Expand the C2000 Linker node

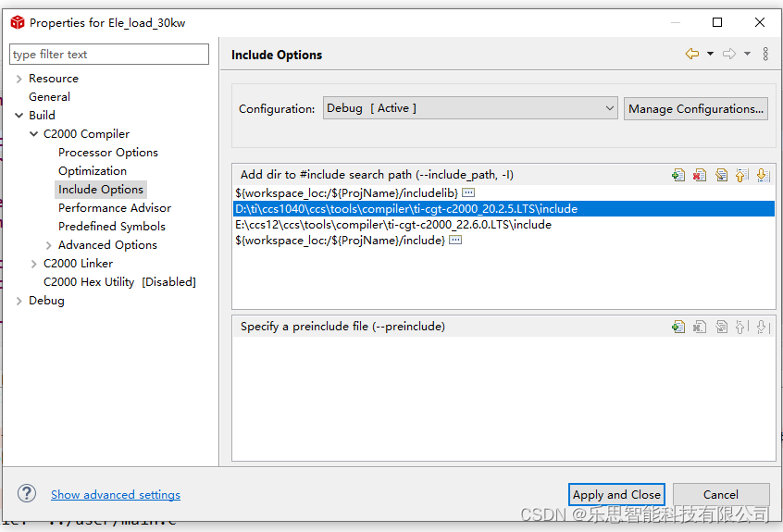(x=33, y=264)
